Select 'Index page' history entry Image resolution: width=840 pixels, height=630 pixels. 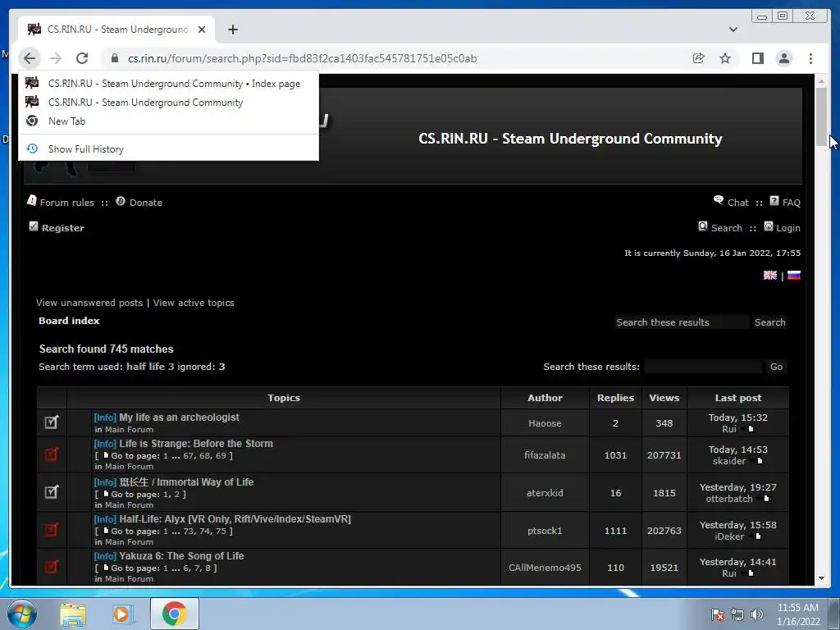pyautogui.click(x=168, y=84)
